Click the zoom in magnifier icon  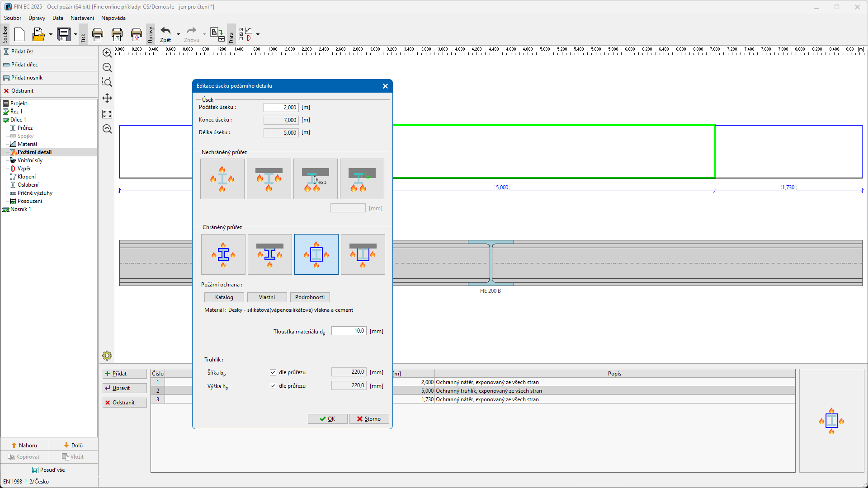[107, 53]
